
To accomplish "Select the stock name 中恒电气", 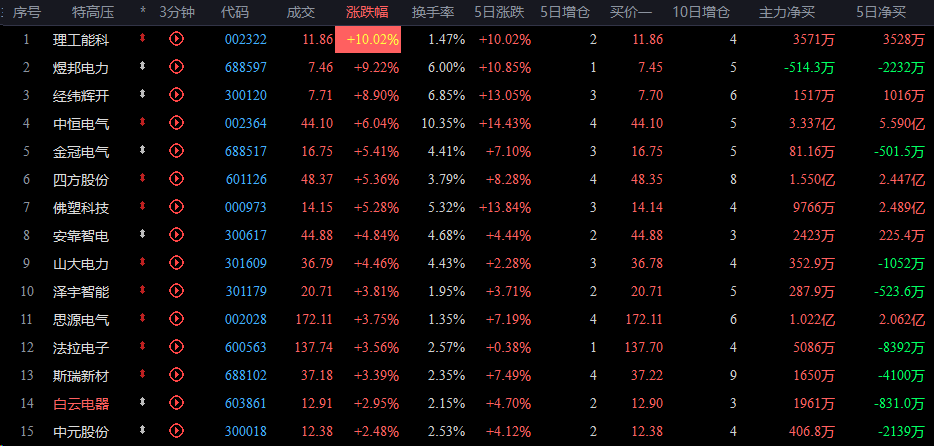I will (80, 124).
